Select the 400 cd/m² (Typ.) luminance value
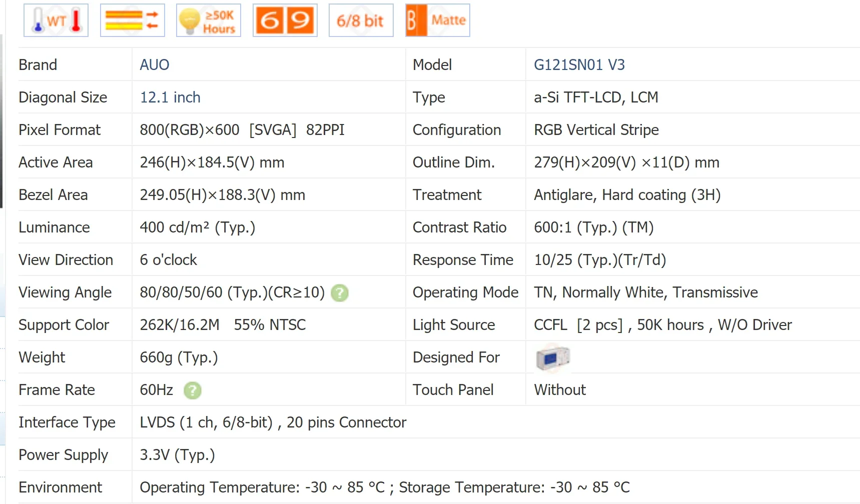 click(x=198, y=227)
